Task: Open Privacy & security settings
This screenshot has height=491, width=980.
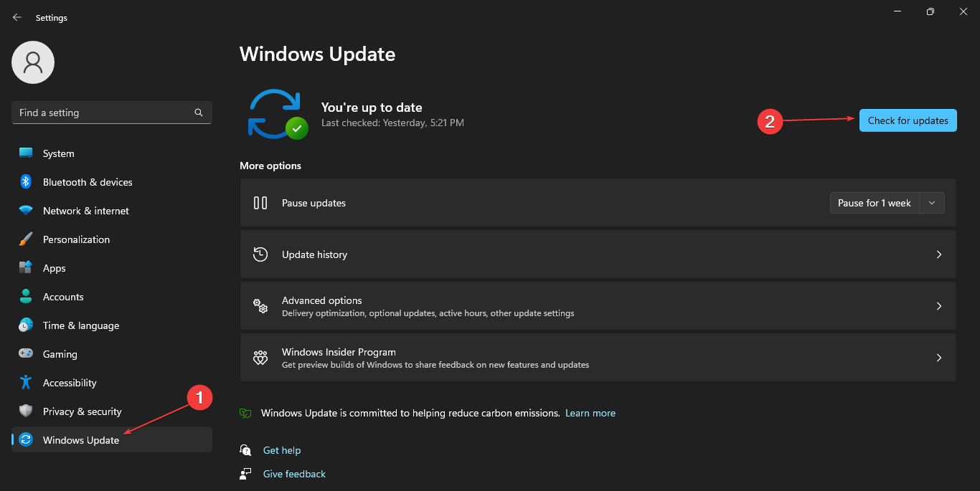Action: tap(82, 411)
